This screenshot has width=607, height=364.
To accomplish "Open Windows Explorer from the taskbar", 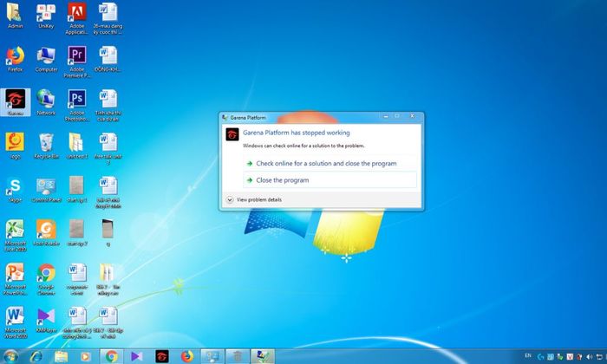I will (61, 356).
